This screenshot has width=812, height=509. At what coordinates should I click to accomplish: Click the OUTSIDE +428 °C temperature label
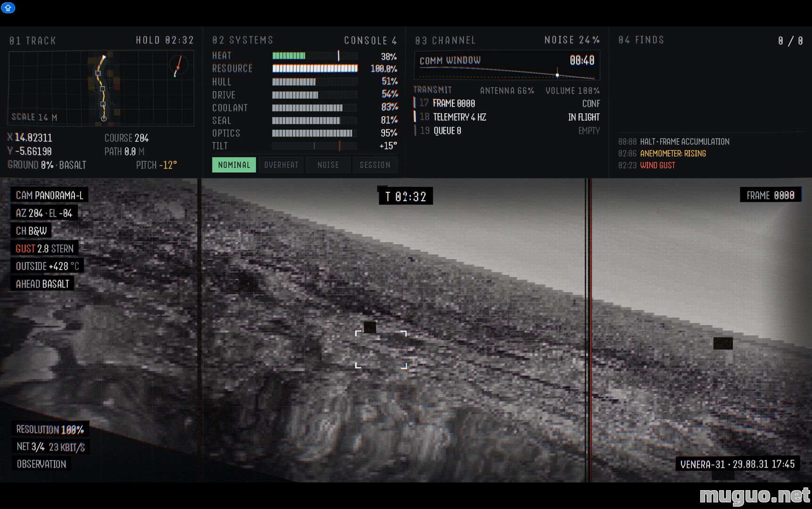tap(47, 266)
